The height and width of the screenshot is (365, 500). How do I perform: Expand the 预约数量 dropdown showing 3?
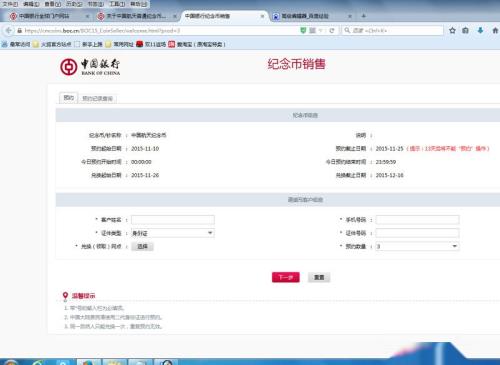click(417, 246)
